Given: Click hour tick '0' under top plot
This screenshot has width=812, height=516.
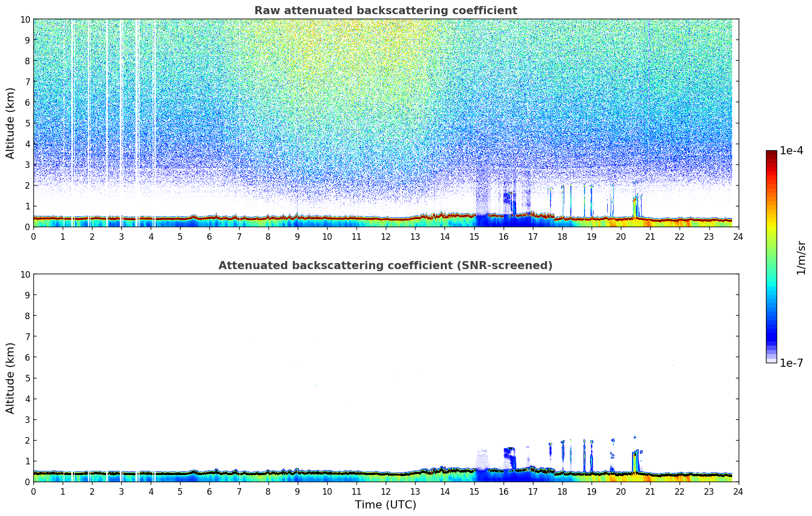Looking at the screenshot, I should tap(34, 236).
